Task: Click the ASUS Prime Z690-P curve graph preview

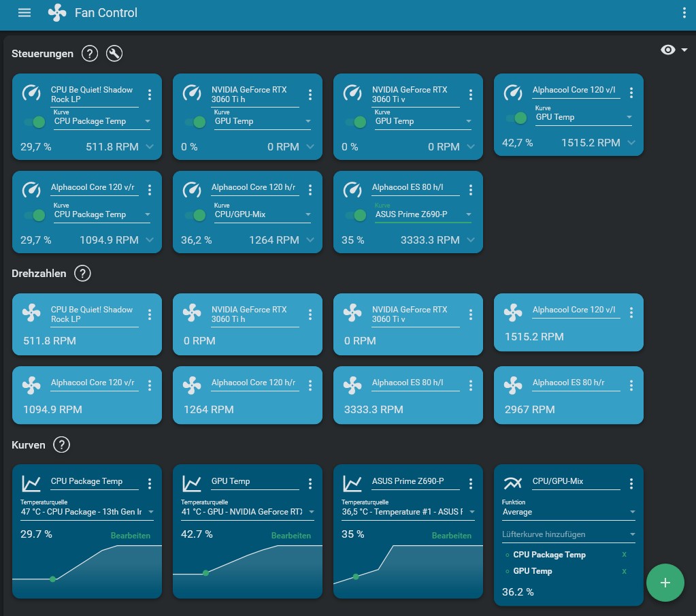Action: pyautogui.click(x=408, y=570)
